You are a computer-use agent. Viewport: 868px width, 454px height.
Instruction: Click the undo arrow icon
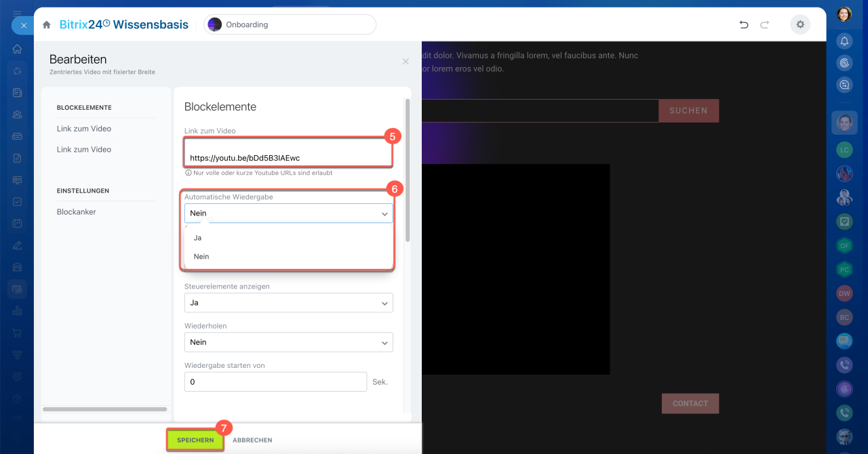pyautogui.click(x=744, y=25)
